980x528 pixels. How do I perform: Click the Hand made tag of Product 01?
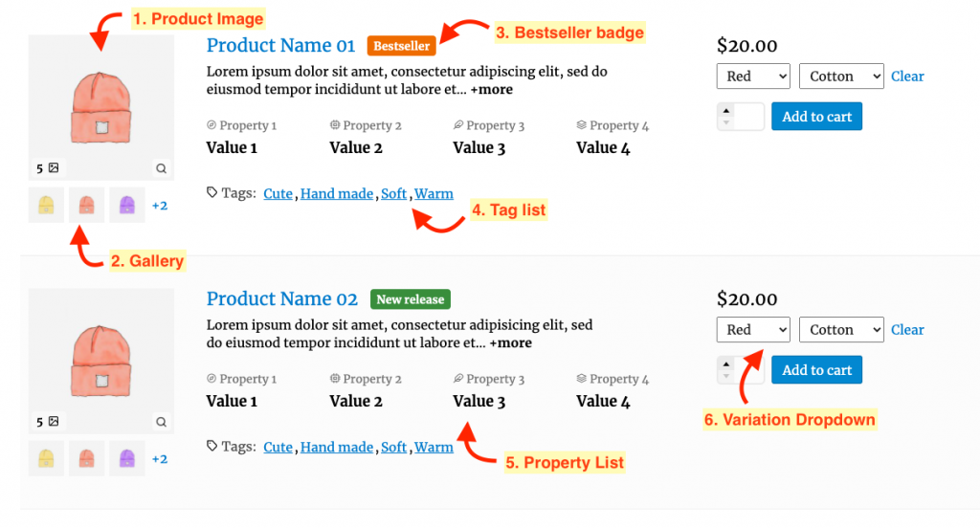coord(337,194)
